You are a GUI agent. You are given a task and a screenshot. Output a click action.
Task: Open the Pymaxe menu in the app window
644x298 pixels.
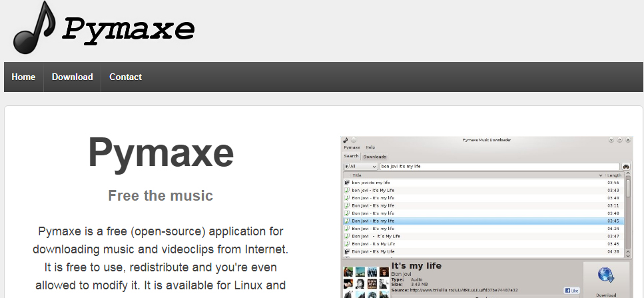[352, 147]
